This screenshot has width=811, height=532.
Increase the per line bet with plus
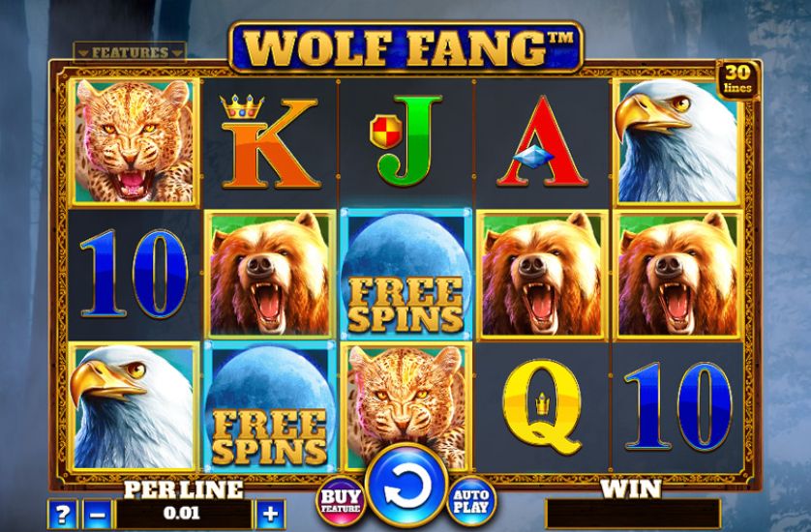pyautogui.click(x=270, y=514)
